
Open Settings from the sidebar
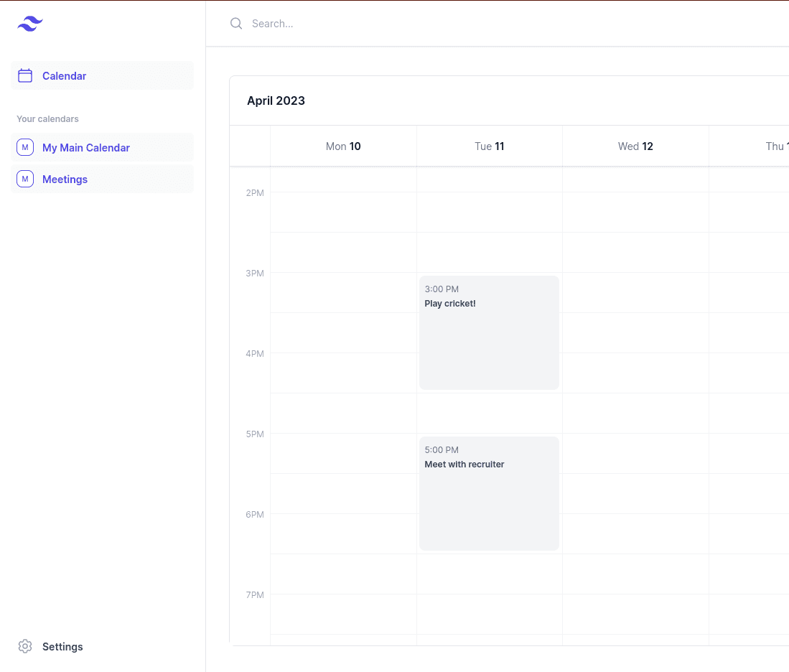(x=62, y=647)
